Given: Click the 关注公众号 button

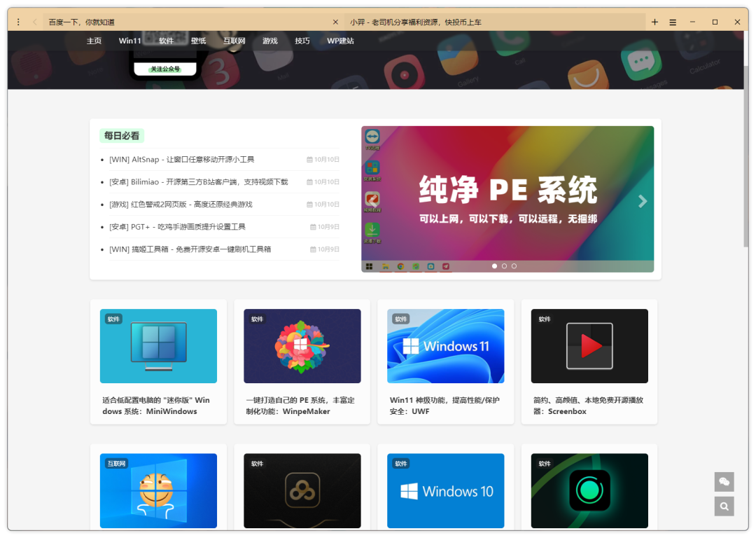Looking at the screenshot, I should tap(165, 69).
